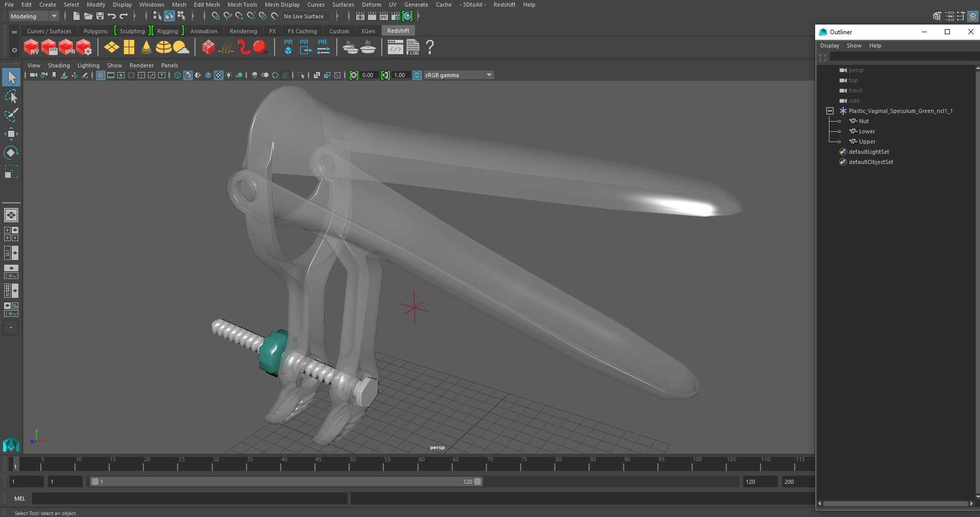Open the Deform menu

click(x=372, y=5)
